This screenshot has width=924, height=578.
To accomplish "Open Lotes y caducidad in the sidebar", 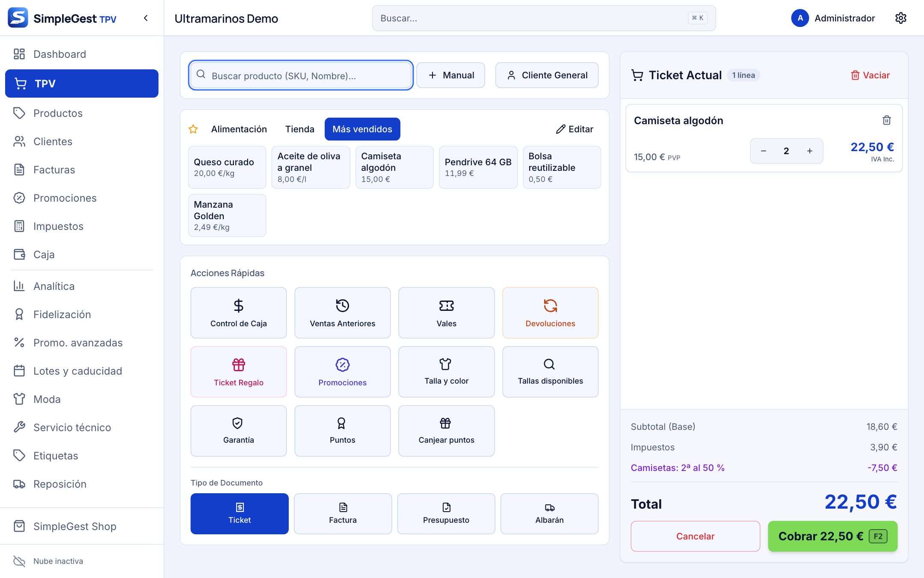I will pyautogui.click(x=82, y=371).
